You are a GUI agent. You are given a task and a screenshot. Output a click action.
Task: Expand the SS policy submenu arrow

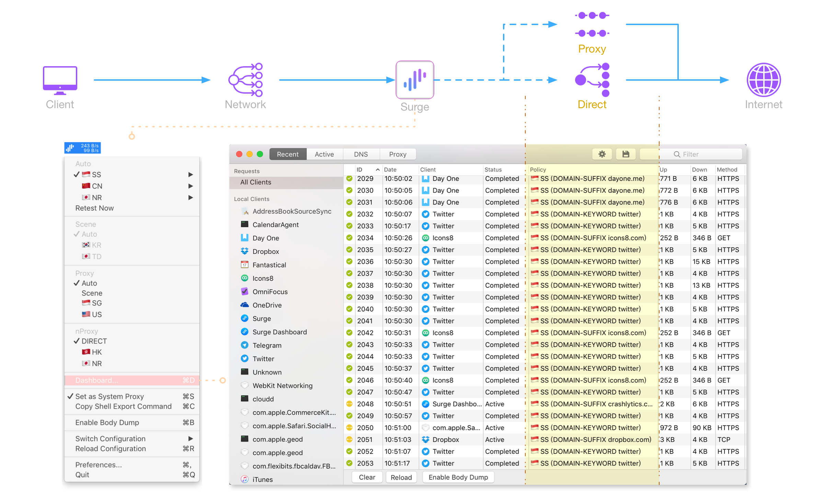(191, 174)
